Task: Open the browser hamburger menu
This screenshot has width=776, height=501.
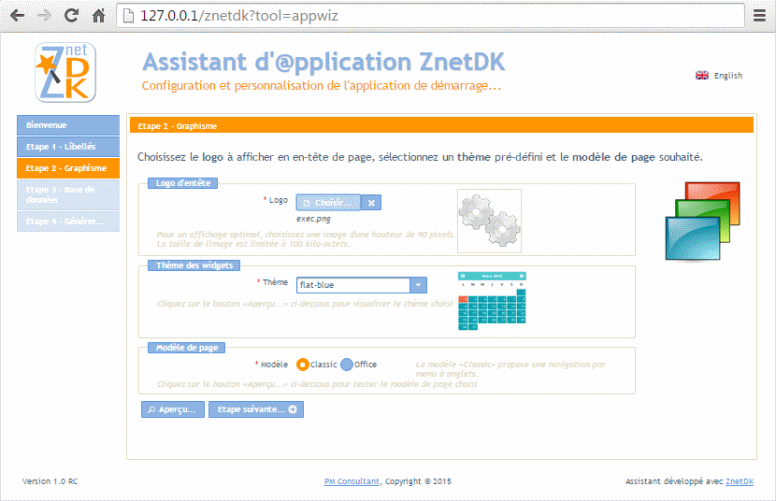Action: 760,16
